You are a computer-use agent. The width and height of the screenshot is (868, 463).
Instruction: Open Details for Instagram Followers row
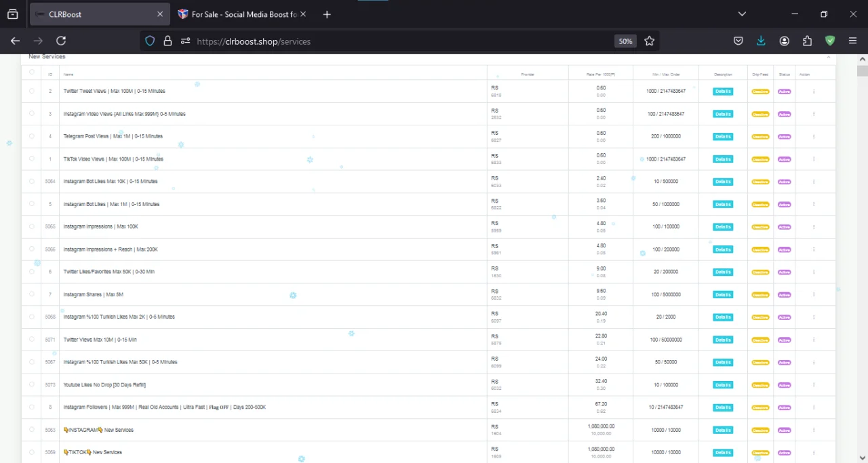[x=723, y=407]
